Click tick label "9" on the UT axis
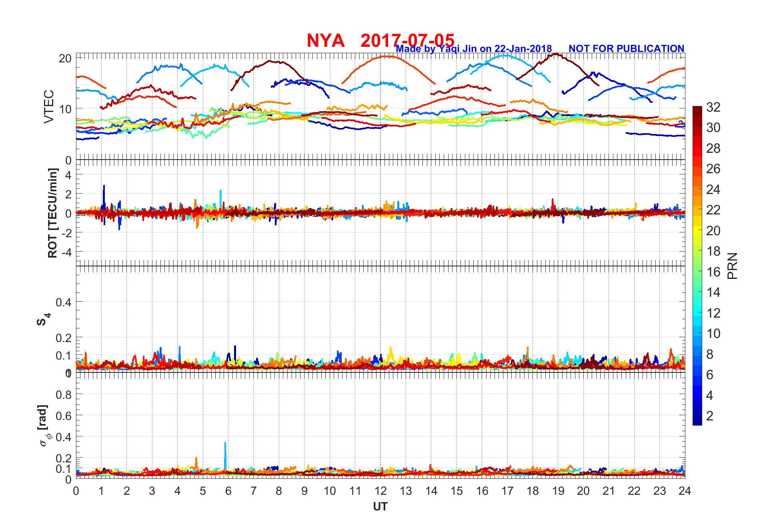The width and height of the screenshot is (761, 532). click(304, 491)
